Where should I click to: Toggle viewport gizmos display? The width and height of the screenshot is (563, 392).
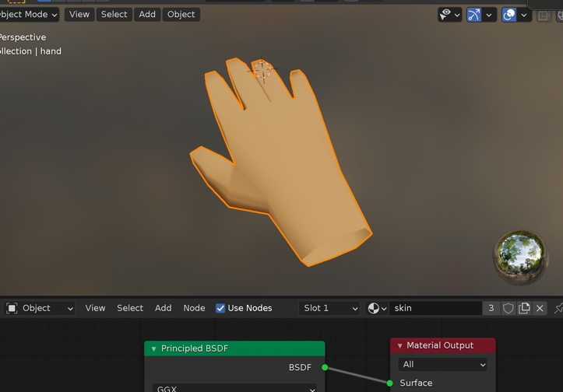pyautogui.click(x=473, y=15)
